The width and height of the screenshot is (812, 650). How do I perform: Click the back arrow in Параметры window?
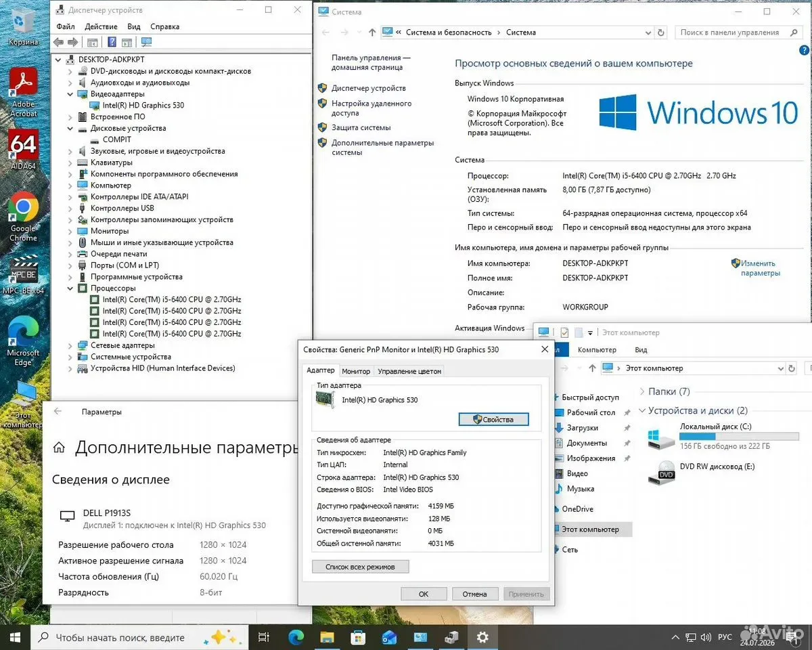[x=58, y=411]
